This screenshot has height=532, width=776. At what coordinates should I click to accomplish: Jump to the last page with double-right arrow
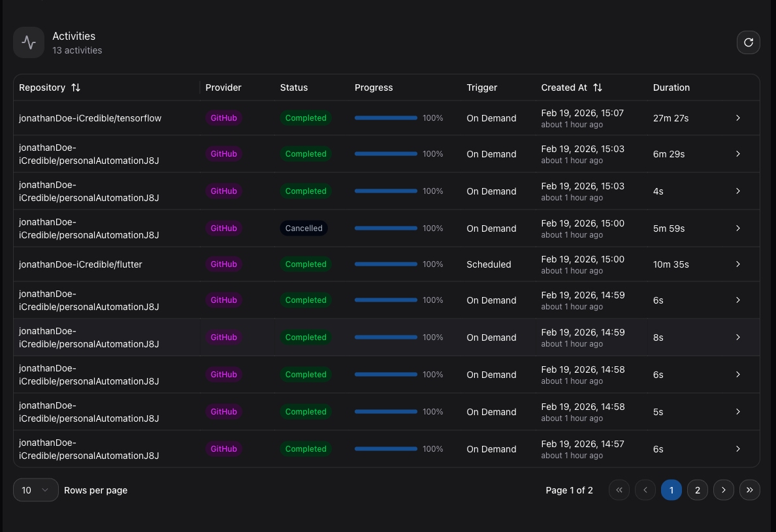[749, 490]
